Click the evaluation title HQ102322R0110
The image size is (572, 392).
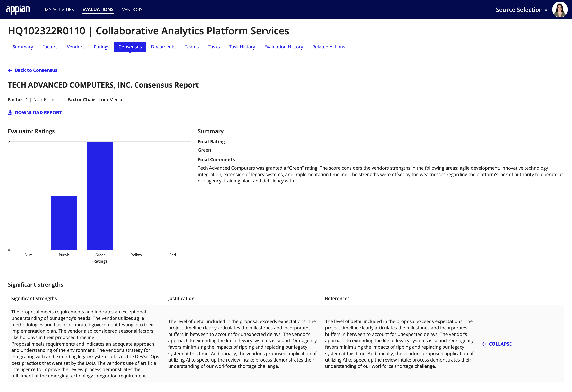click(148, 31)
